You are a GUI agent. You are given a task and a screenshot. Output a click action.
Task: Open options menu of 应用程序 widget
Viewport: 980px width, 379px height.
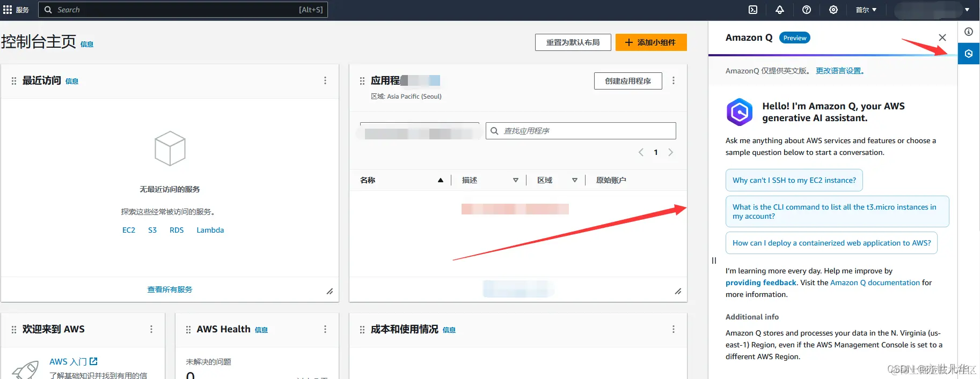[x=674, y=80]
